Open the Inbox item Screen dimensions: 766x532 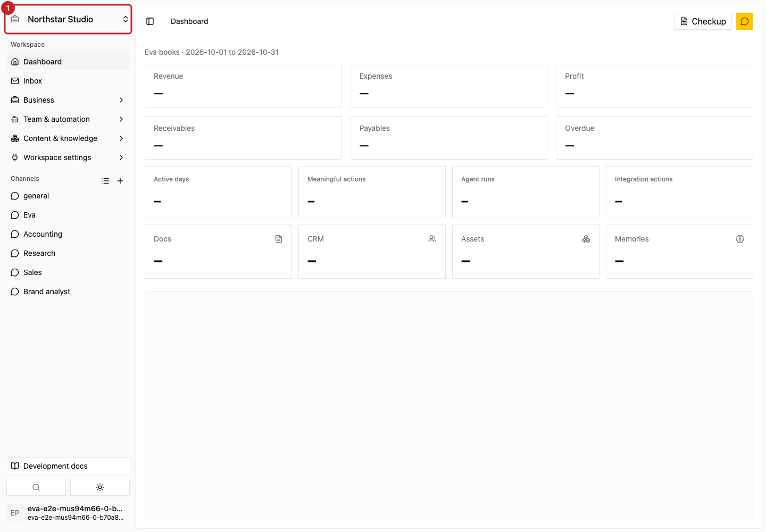click(68, 81)
